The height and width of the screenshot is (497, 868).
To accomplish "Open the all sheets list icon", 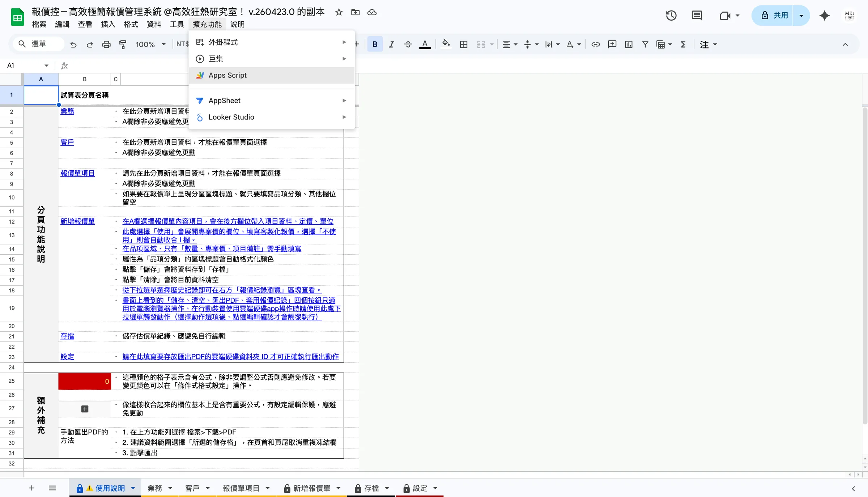I will coord(52,488).
